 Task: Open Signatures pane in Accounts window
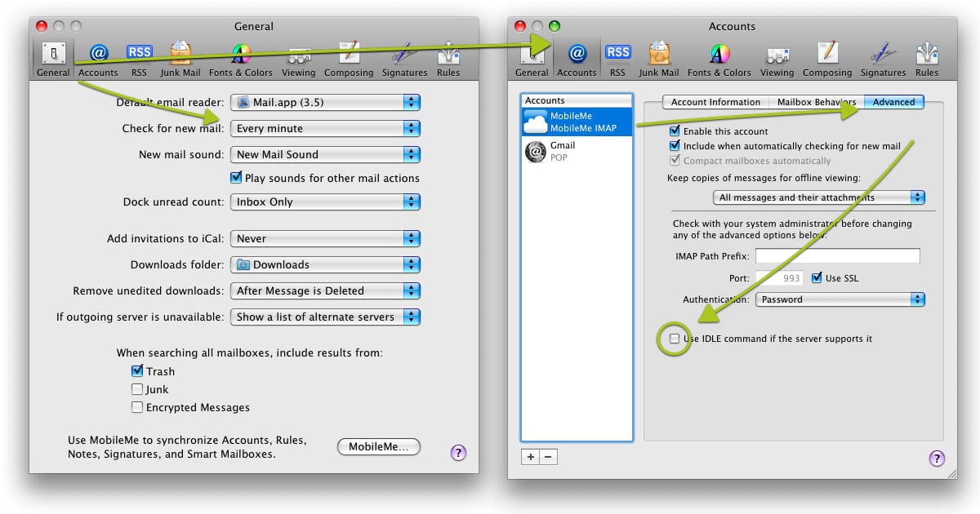tap(883, 60)
